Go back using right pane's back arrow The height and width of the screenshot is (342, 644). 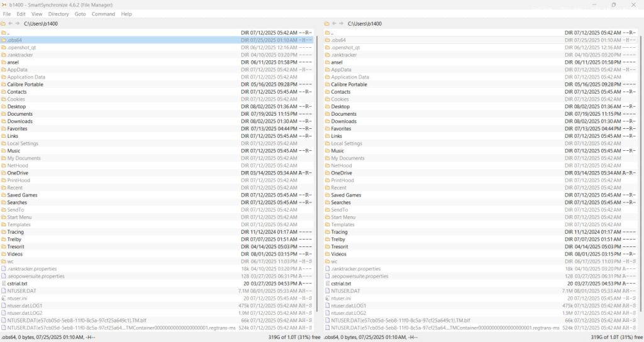click(x=334, y=24)
